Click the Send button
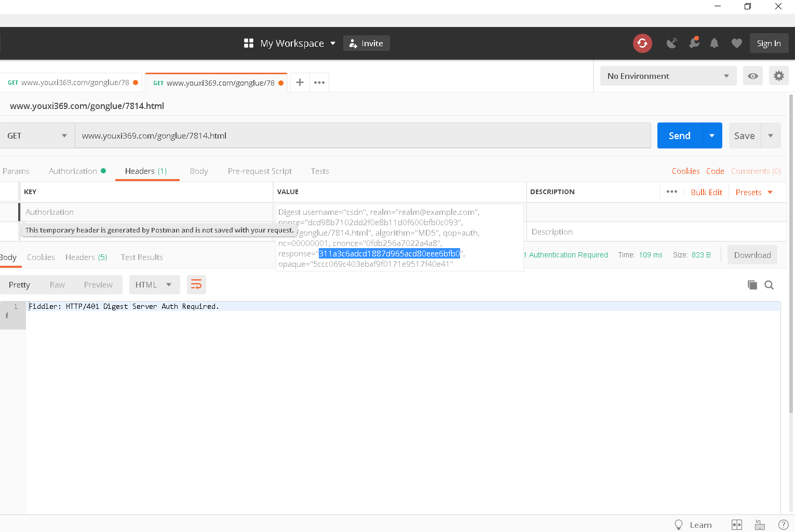The width and height of the screenshot is (795, 532). 680,135
